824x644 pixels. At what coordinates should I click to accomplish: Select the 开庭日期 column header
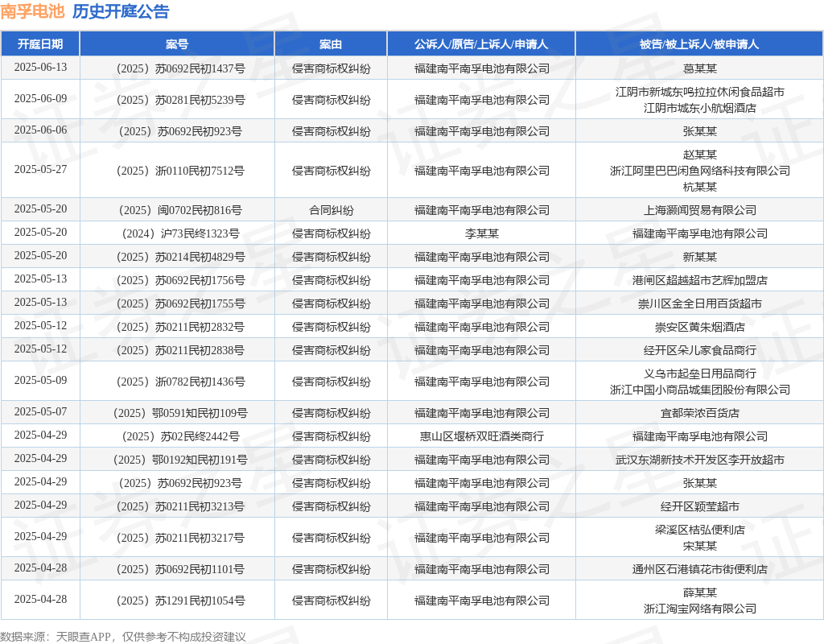click(x=40, y=44)
